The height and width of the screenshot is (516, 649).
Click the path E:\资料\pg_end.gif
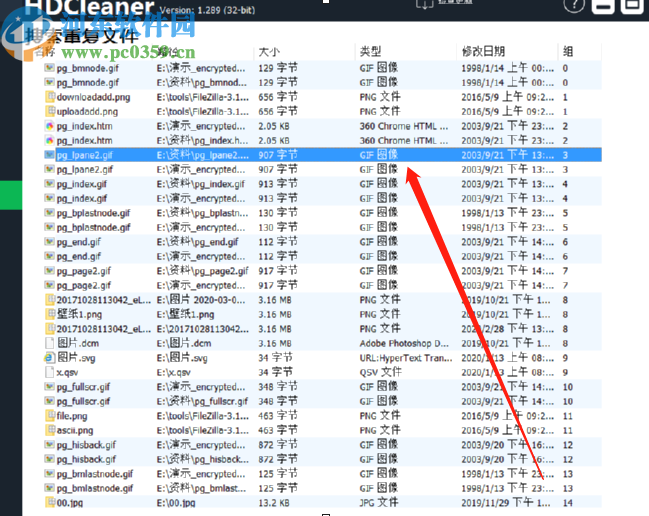point(197,242)
